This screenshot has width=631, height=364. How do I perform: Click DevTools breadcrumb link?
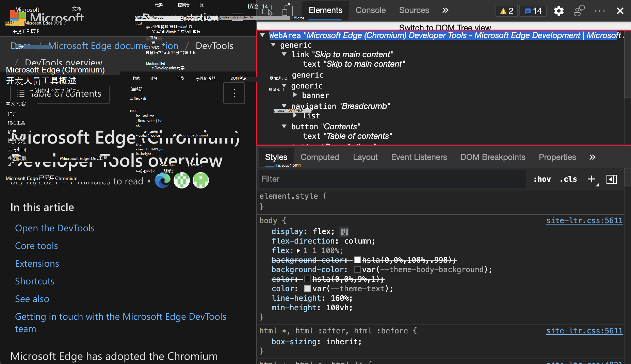(214, 46)
